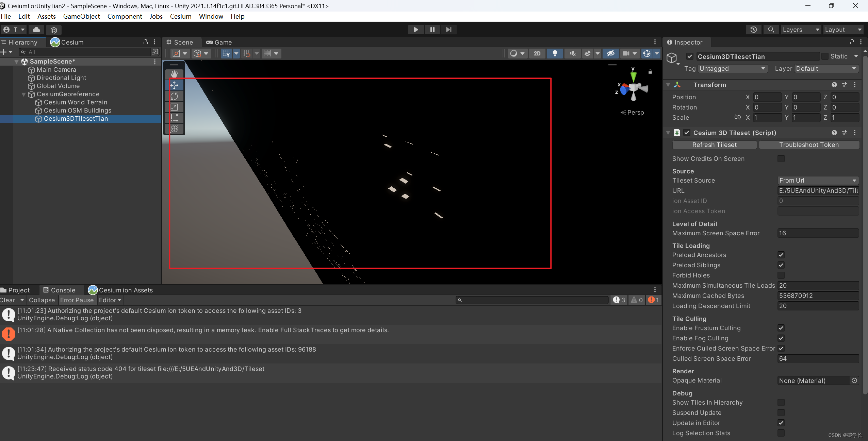The image size is (868, 441).
Task: Open the Layers dropdown
Action: point(801,30)
